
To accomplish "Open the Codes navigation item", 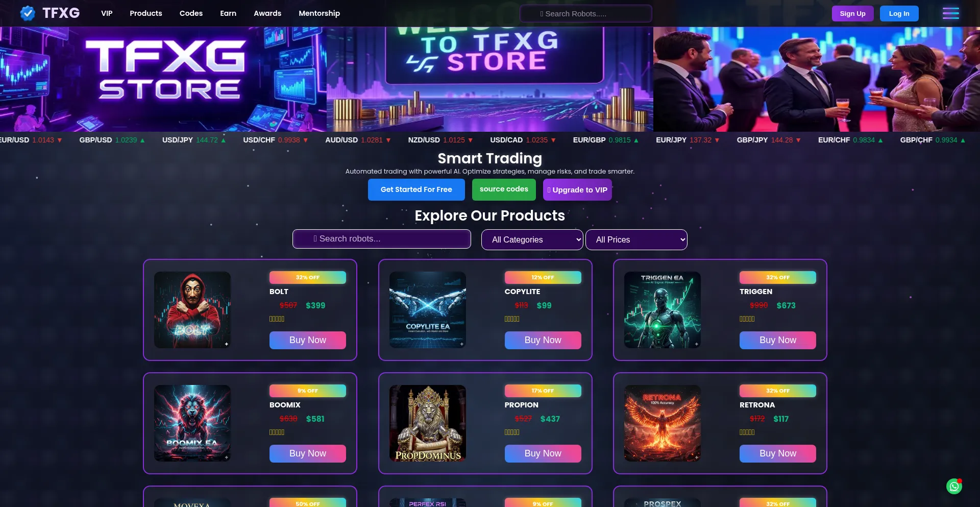I will click(191, 13).
